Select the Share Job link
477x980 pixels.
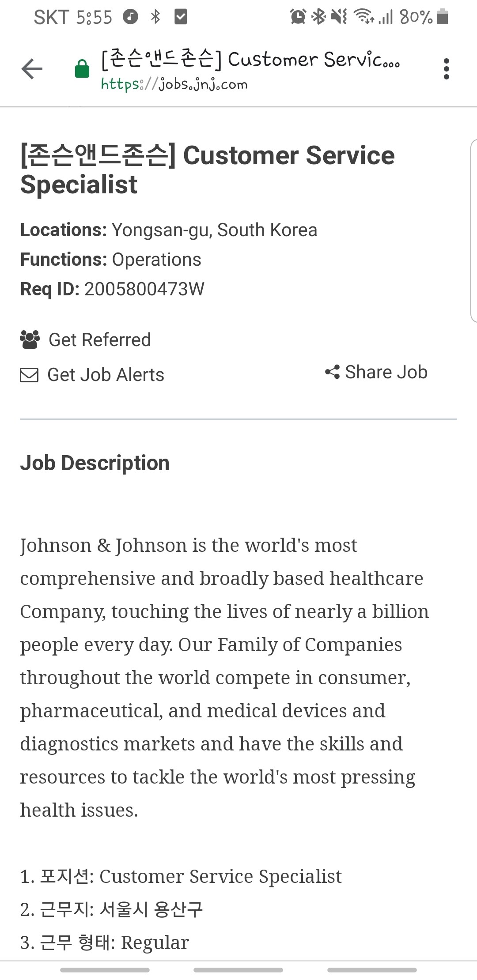point(386,372)
